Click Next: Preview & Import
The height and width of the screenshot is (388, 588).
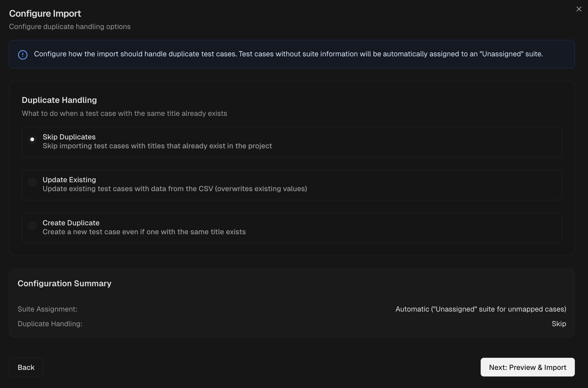tap(527, 367)
